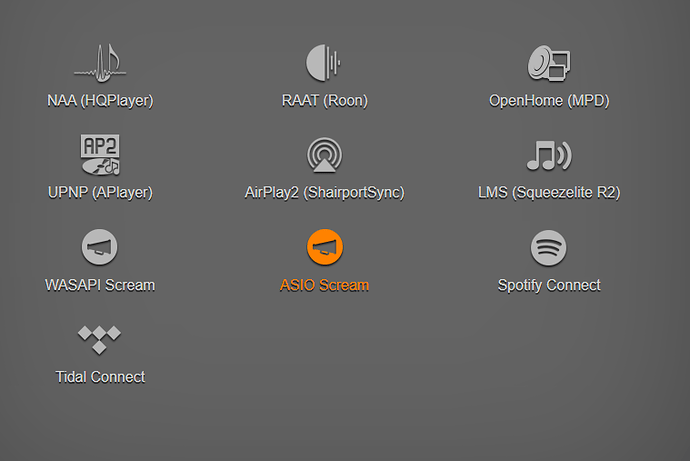Pick the LMS Squeezelite music note icon
This screenshot has height=461, width=690.
[549, 155]
